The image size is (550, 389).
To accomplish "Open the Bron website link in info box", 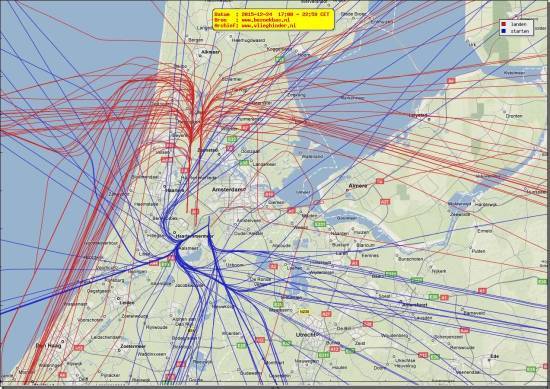I will [x=266, y=20].
